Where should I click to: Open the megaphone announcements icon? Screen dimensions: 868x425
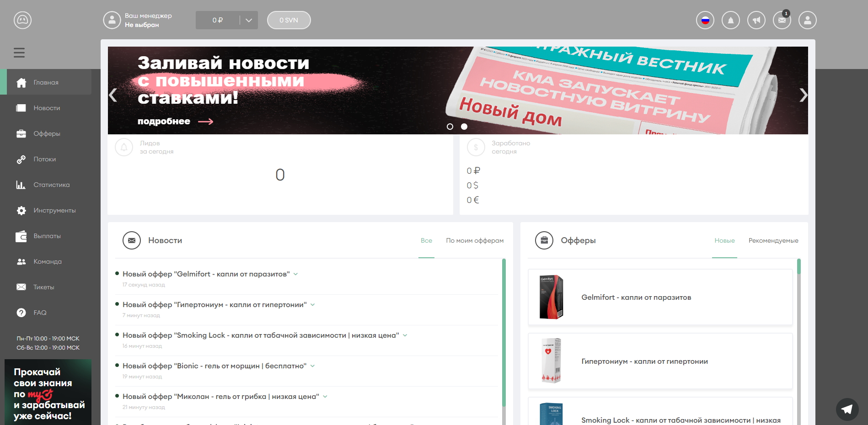tap(756, 20)
